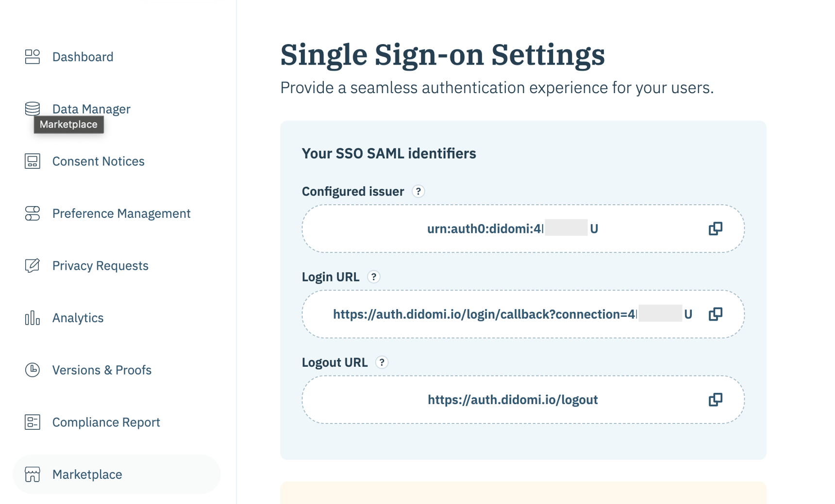Select the Data Manager database icon
Viewport: 835px width, 504px height.
(32, 108)
